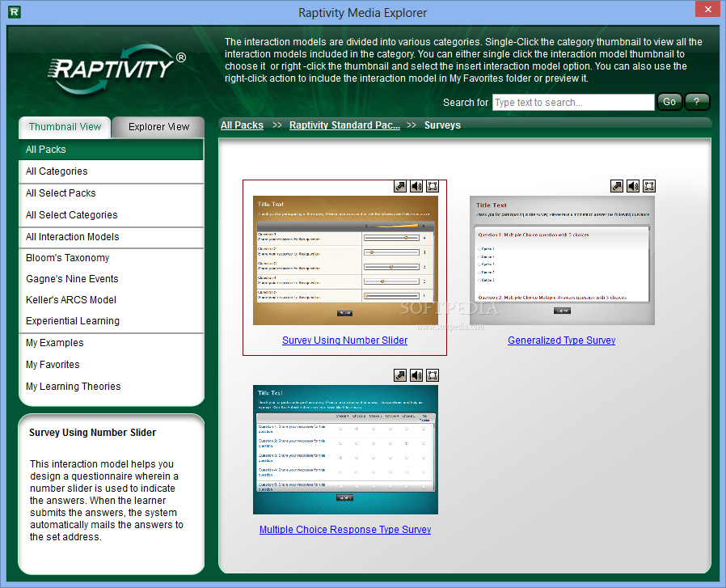Click the speaker icon above Generalized Type Survey
726x588 pixels.
coord(633,186)
